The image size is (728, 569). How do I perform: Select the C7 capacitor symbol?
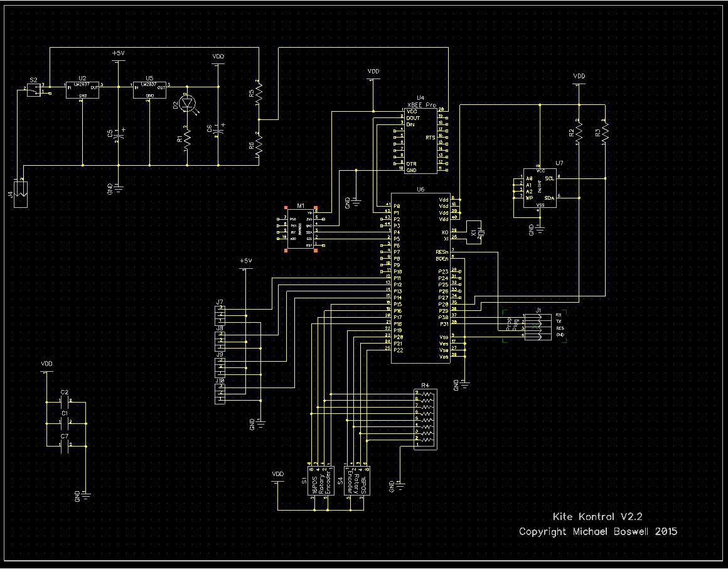point(65,446)
